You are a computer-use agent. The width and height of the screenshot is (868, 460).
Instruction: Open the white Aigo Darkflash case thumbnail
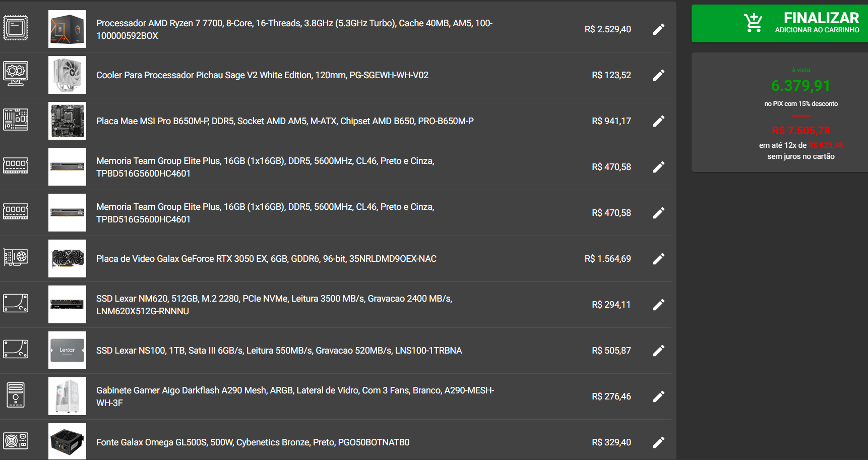(x=67, y=396)
